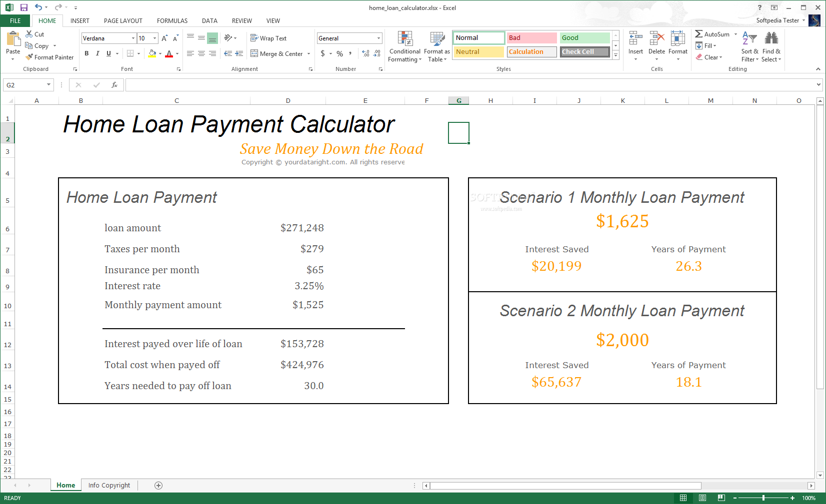
Task: Click Decrease Decimal icon
Action: (377, 53)
